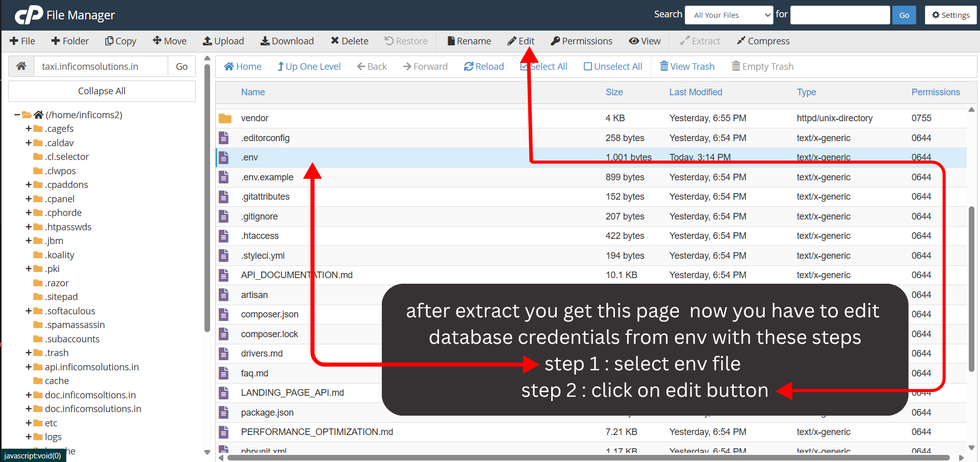
Task: Open View Trash
Action: point(687,66)
